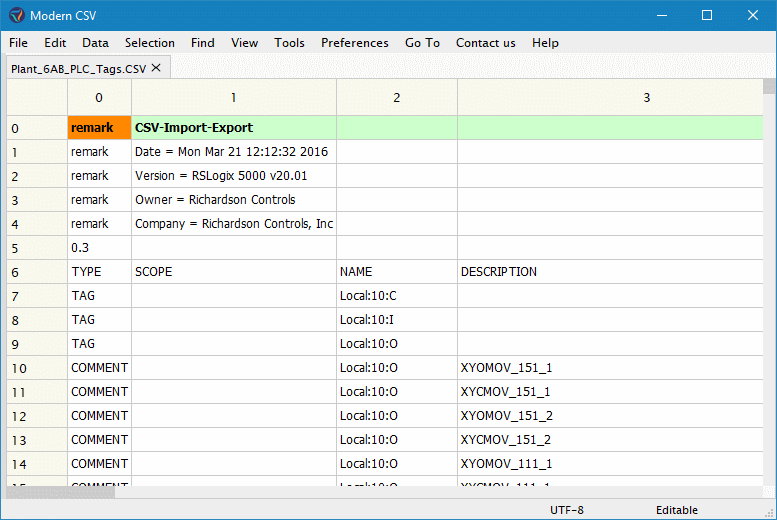
Task: Select the Owner = Richardson Controls cell
Action: [x=234, y=200]
